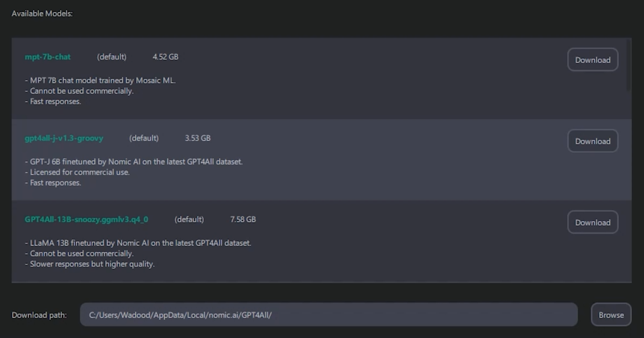Click the model list vertical scrollbar

click(x=629, y=65)
